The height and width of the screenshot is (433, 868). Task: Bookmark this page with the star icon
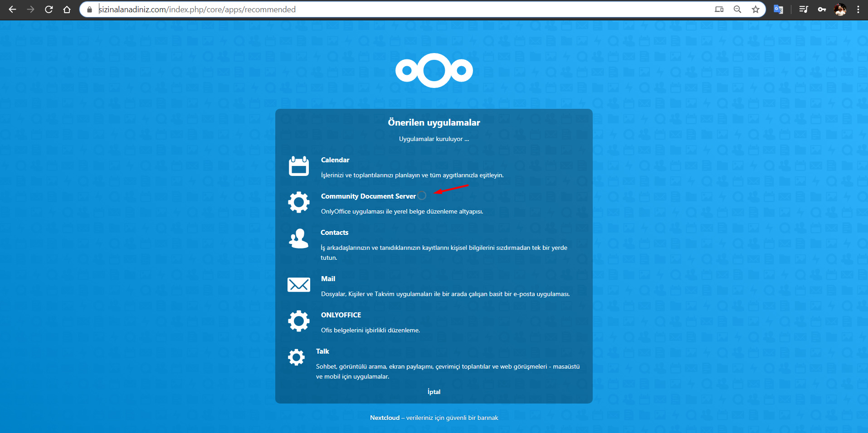756,10
